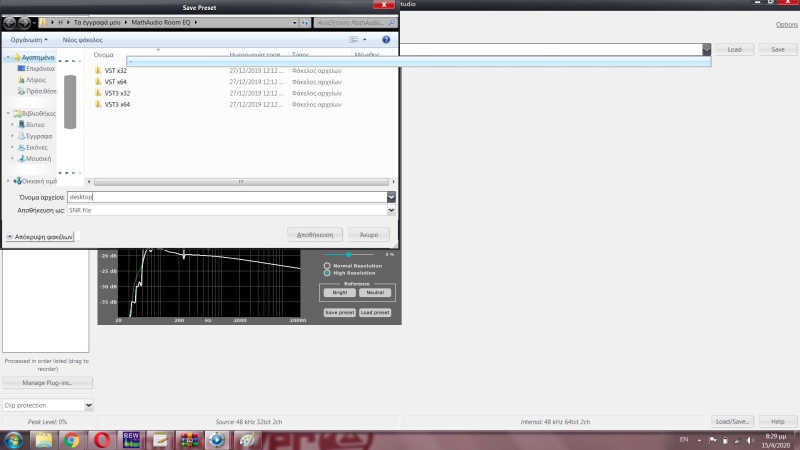
Task: Open the REW app in the taskbar
Action: (130, 439)
